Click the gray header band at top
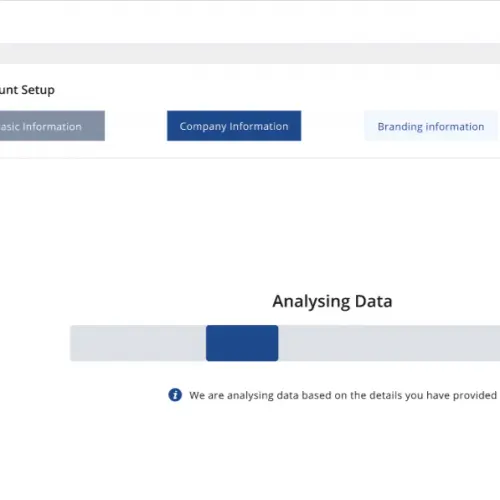 [250, 53]
